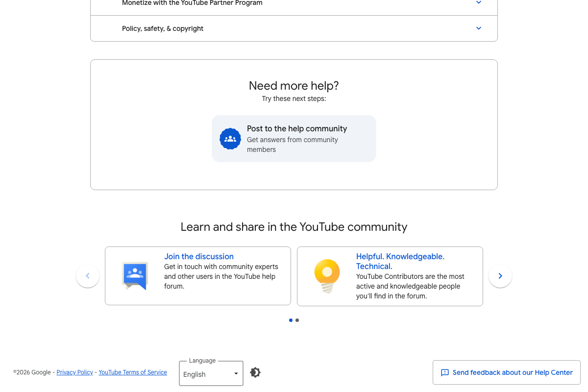Open the Join the discussion link
Viewport: 588px width, 392px height.
[x=199, y=256]
